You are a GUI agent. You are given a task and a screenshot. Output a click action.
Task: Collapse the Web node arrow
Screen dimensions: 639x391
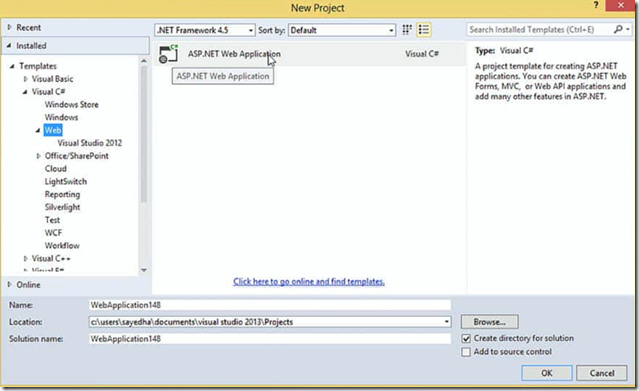(x=38, y=130)
